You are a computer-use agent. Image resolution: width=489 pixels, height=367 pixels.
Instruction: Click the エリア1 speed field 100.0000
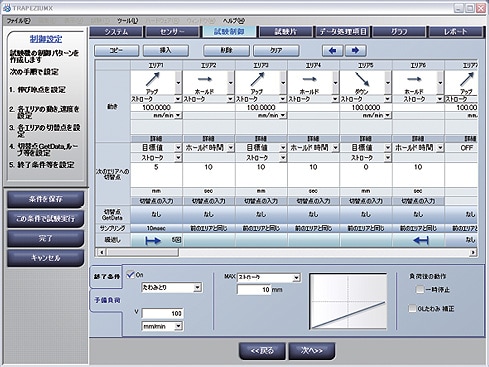(156, 107)
